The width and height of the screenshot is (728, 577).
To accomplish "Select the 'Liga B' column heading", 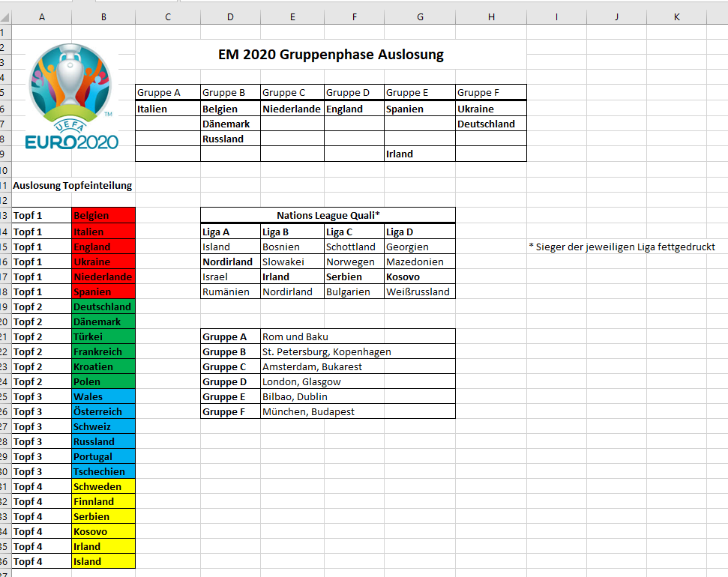I will (x=292, y=232).
